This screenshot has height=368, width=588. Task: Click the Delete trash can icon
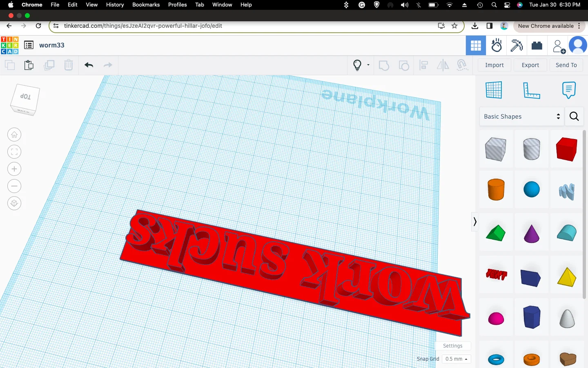69,65
